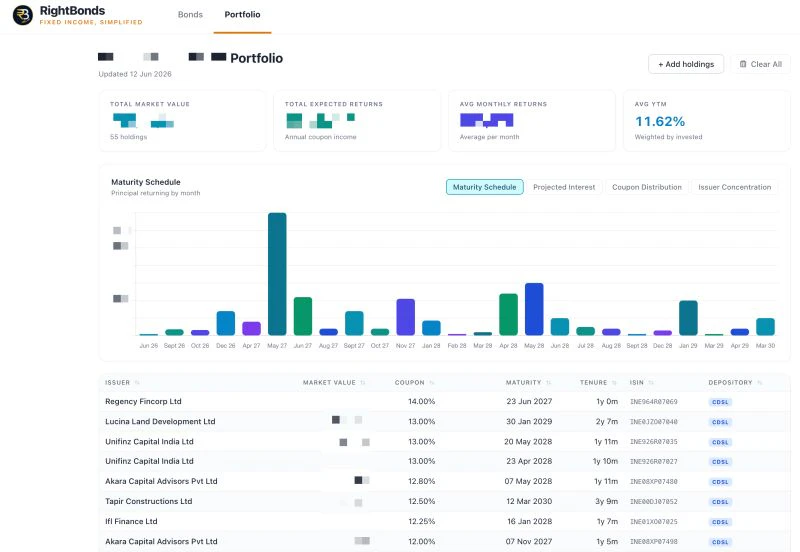Sort table by Tenure column icon
Viewport: 800px width, 552px height.
(614, 383)
